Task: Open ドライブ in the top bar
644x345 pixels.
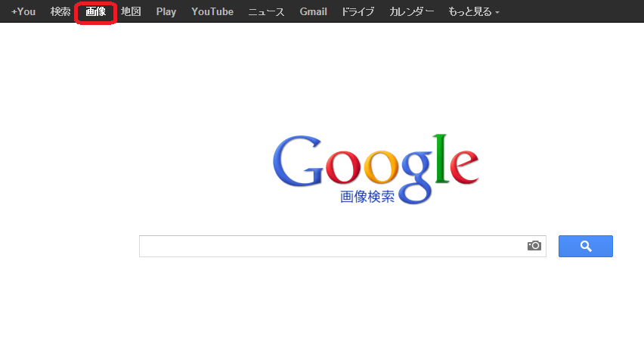Action: [x=358, y=11]
